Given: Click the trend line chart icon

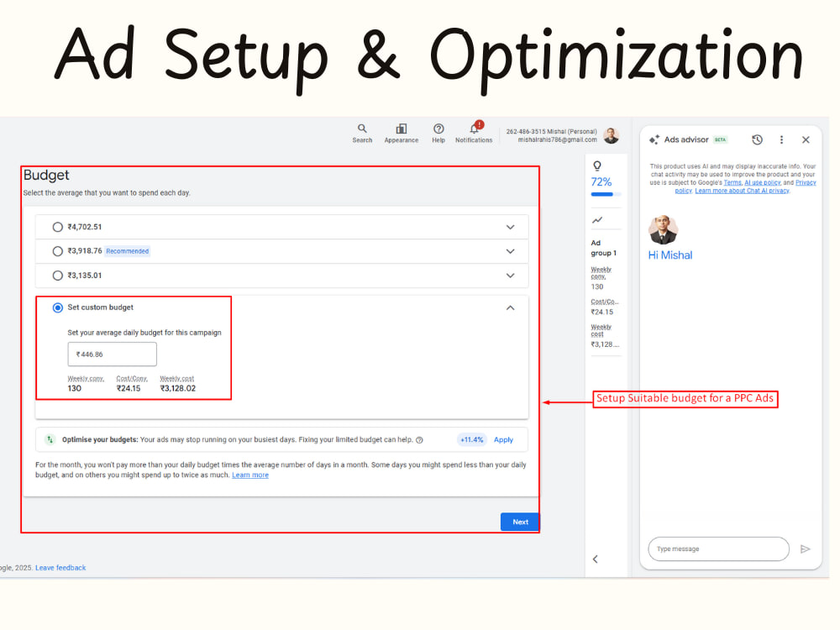Looking at the screenshot, I should 597,219.
